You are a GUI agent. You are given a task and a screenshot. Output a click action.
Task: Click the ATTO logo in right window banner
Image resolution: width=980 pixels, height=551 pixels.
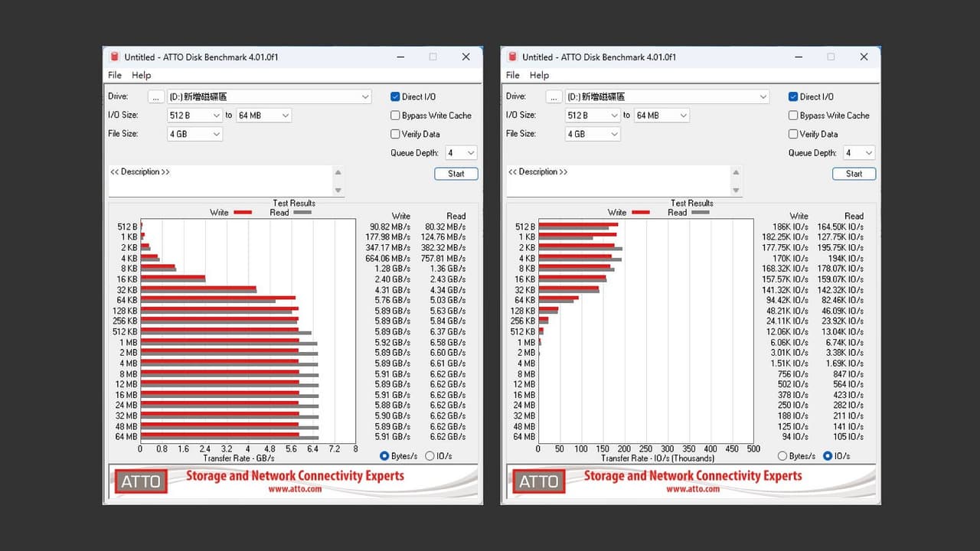539,481
